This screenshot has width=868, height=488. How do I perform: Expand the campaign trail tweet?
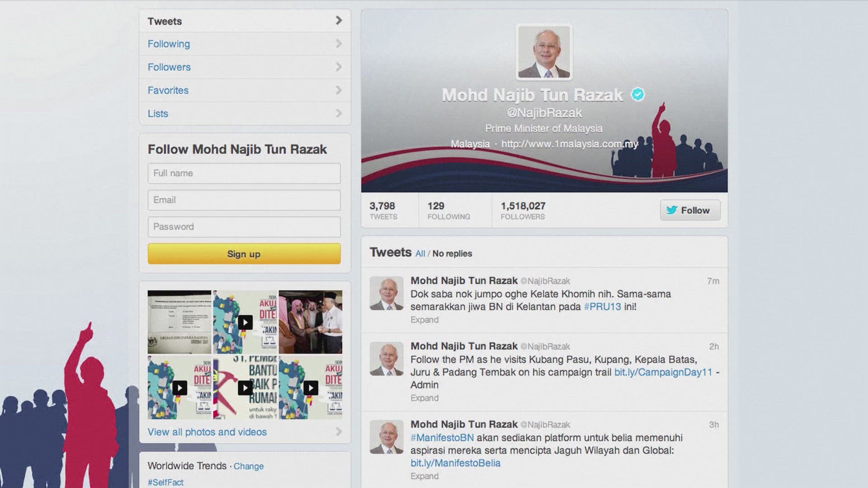click(424, 398)
